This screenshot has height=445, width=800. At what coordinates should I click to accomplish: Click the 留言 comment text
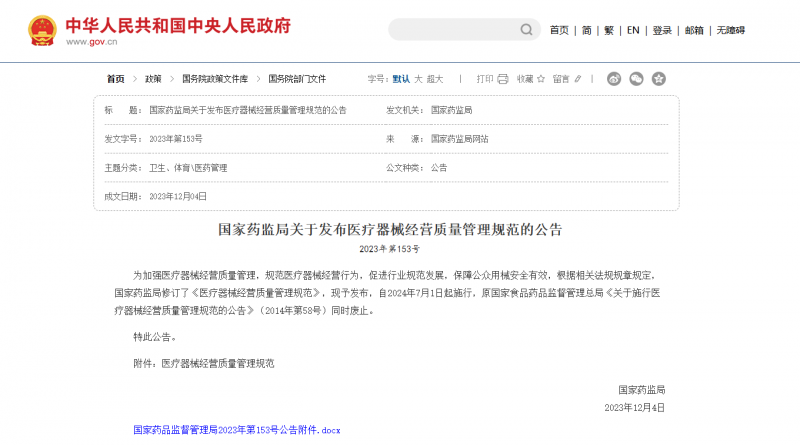561,79
